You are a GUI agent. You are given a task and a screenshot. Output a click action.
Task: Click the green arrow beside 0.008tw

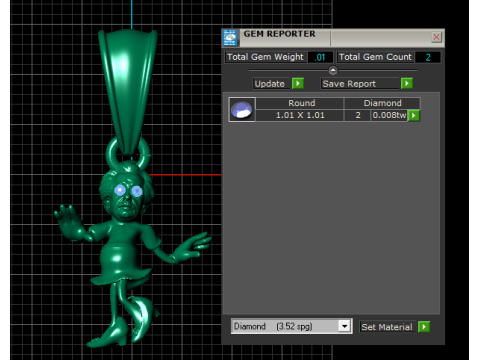coord(414,115)
